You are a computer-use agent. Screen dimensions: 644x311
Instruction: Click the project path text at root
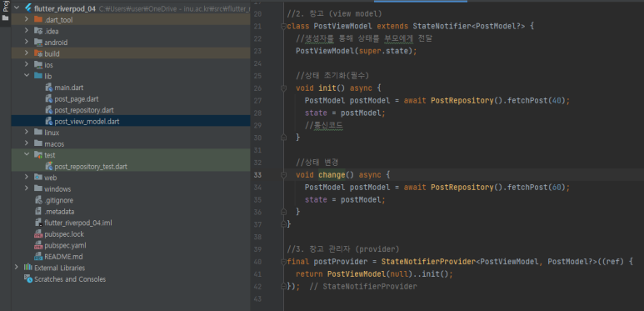(x=175, y=8)
